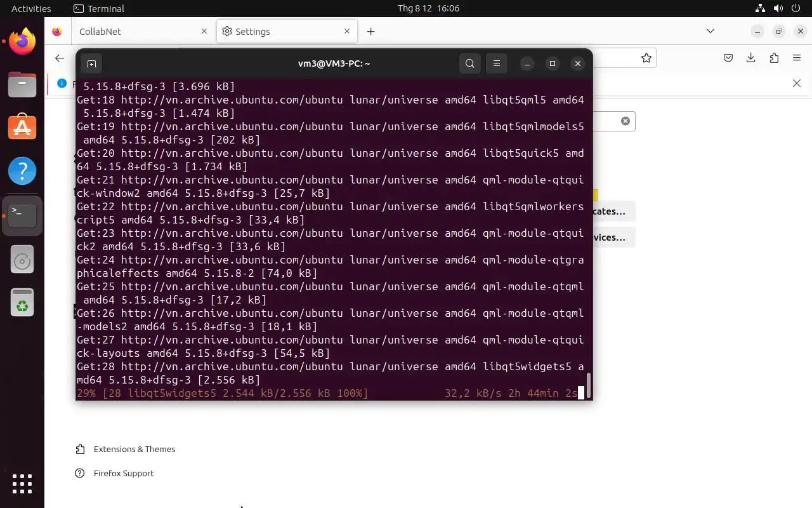Open the disc drive icon in the dock
The image size is (812, 508).
tap(22, 260)
